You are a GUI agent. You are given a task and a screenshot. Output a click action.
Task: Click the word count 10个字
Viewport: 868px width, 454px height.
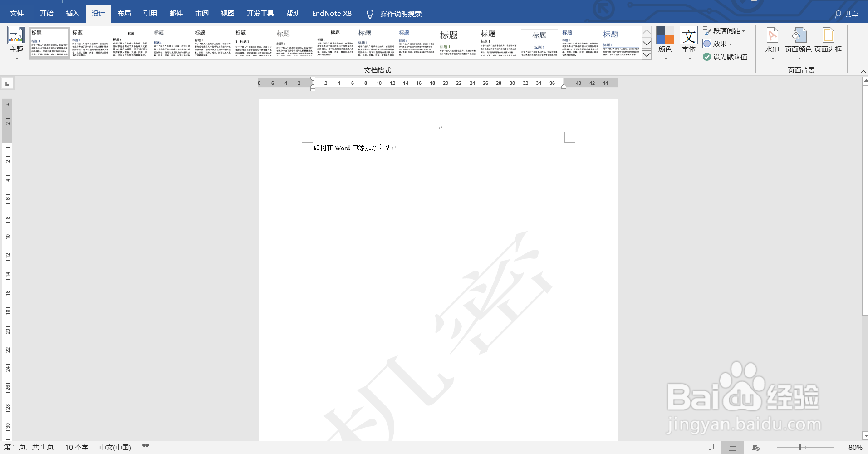click(x=77, y=447)
